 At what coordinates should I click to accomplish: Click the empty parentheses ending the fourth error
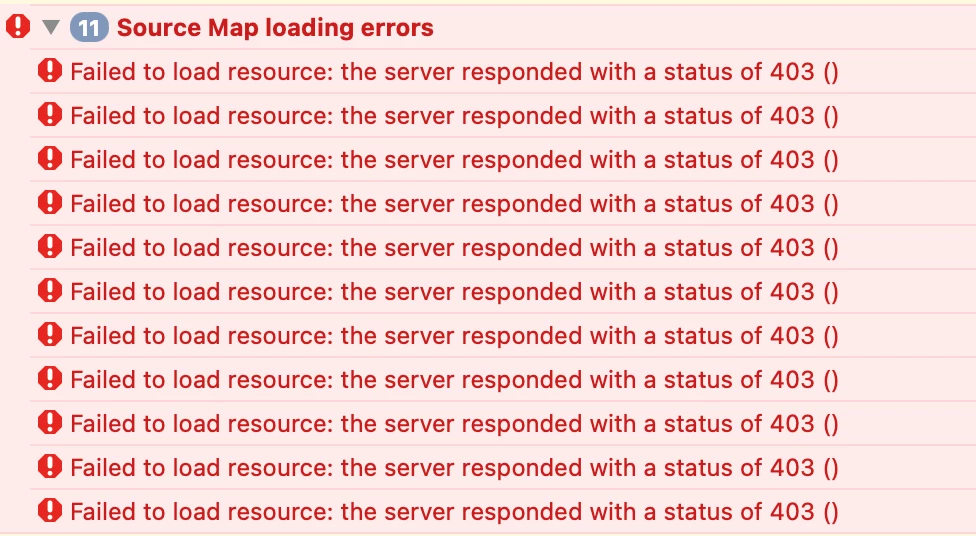tap(831, 204)
